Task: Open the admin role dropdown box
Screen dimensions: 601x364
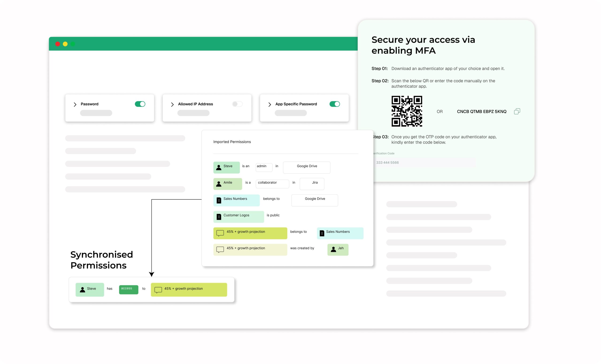Action: [264, 167]
